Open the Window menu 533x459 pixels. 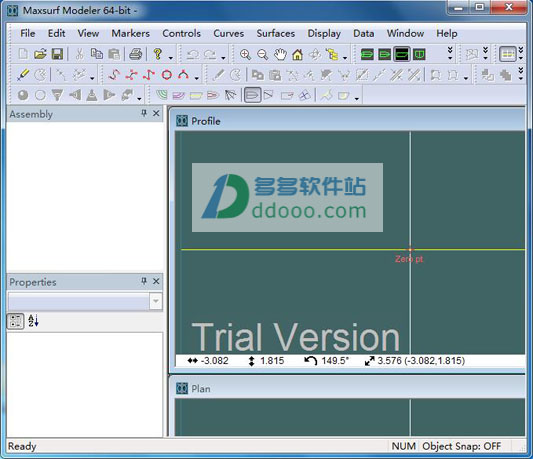coord(405,33)
